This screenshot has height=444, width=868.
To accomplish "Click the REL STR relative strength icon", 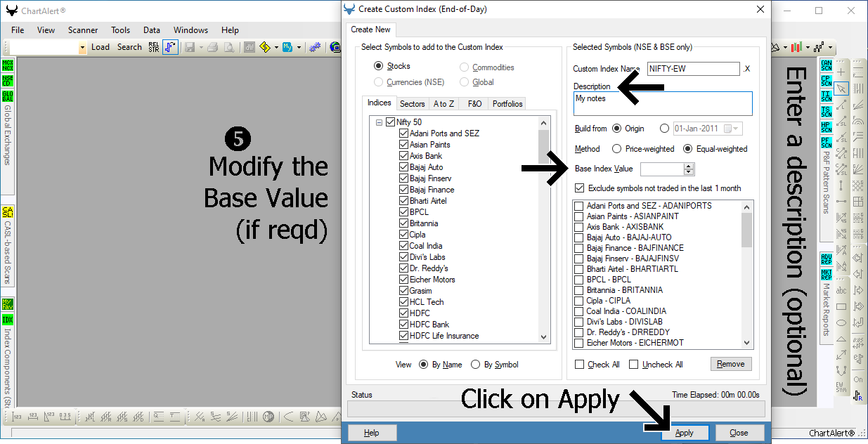I will (x=153, y=47).
